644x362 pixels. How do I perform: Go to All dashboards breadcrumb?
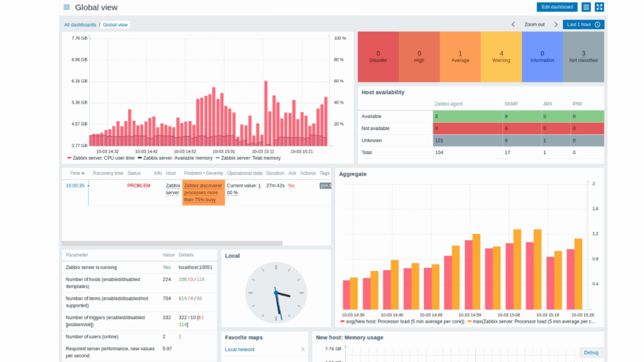80,25
